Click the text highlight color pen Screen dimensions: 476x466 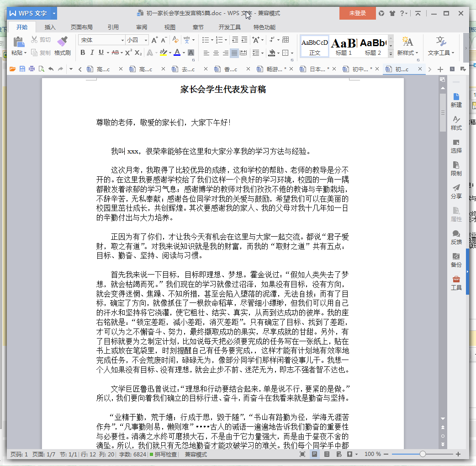pos(164,53)
